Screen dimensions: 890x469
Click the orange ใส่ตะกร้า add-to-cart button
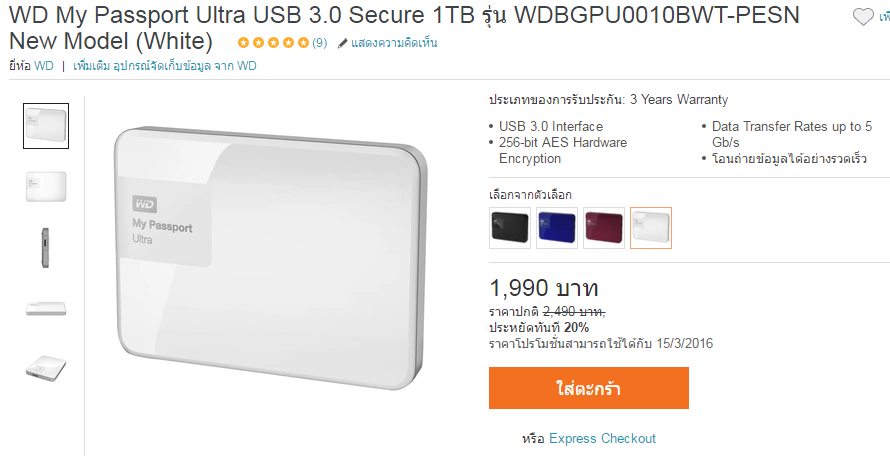[589, 388]
